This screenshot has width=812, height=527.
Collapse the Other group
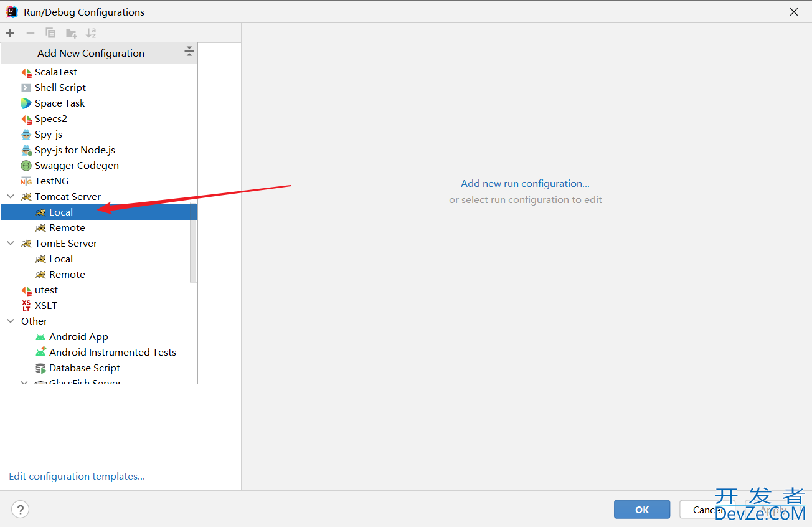point(11,321)
